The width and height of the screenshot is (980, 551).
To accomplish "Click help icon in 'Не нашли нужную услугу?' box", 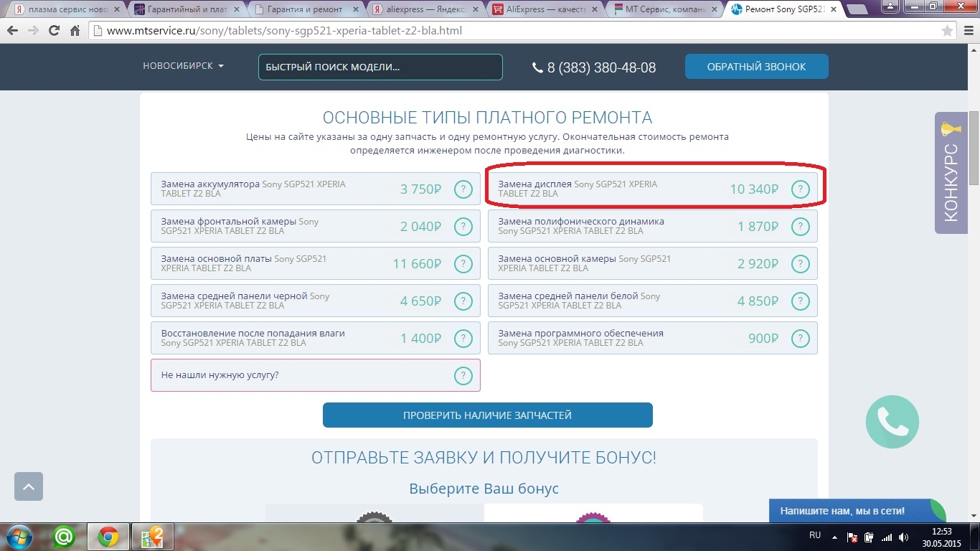I will coord(463,375).
